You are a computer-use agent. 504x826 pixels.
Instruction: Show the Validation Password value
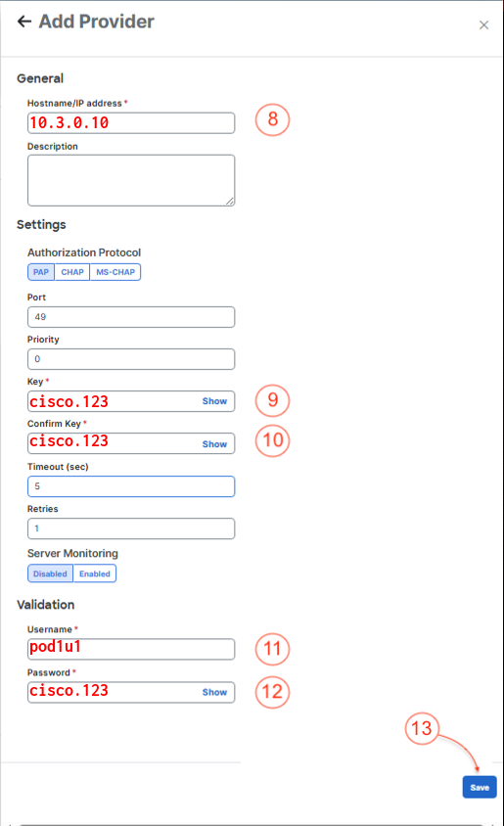click(x=214, y=692)
